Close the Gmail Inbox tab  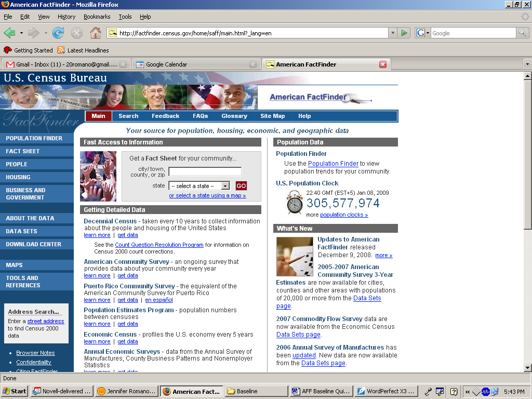click(123, 64)
